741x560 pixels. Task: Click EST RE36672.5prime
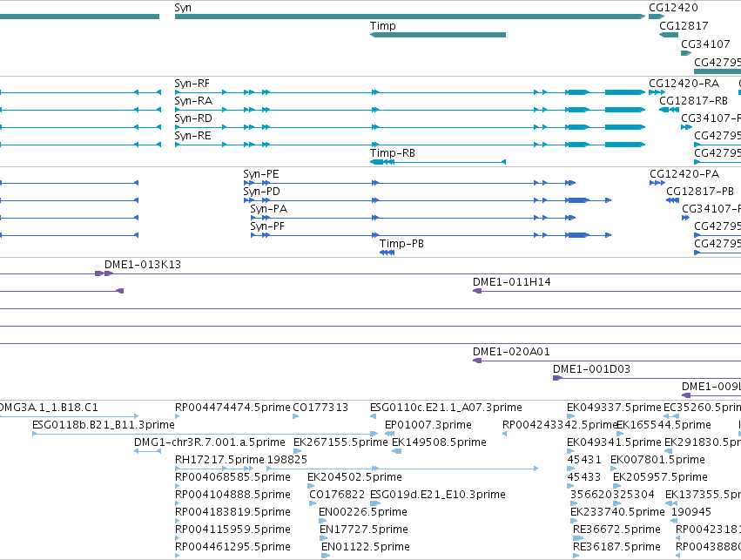(x=616, y=530)
